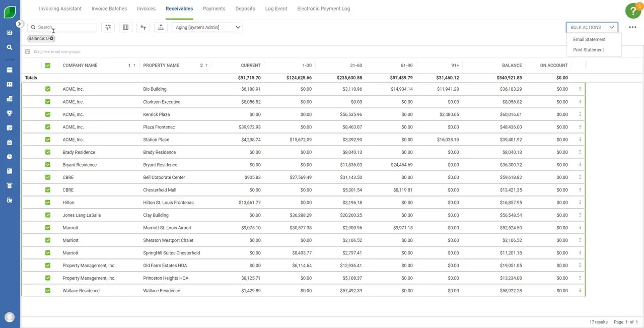Open the BULK ACTIONS dropdown
This screenshot has height=328, width=644.
tap(592, 27)
